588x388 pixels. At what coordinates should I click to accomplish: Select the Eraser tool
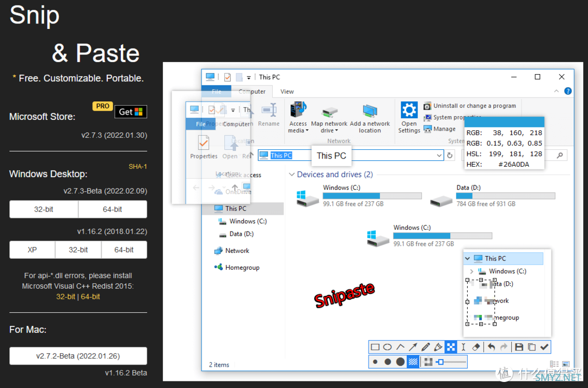click(x=476, y=347)
